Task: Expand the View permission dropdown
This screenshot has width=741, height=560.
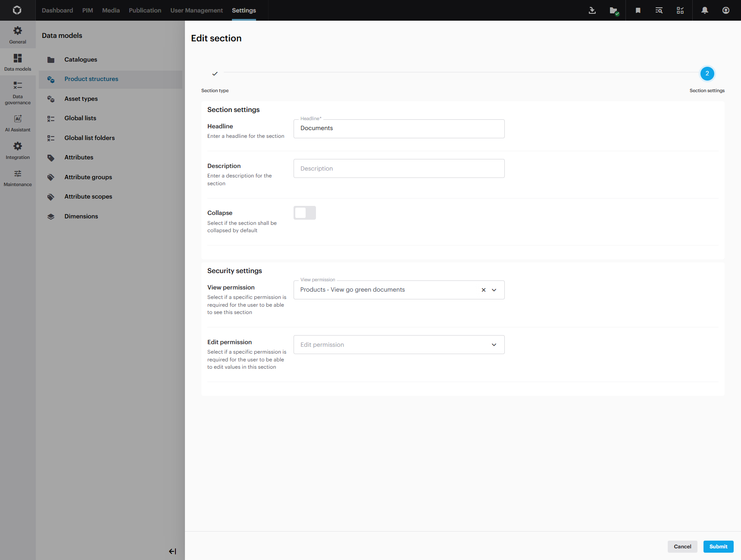Action: tap(494, 290)
